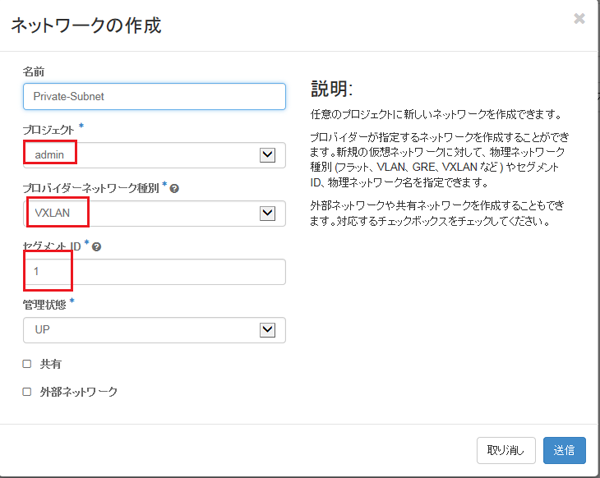
Task: Enable the 共有 checkbox
Action: (27, 364)
